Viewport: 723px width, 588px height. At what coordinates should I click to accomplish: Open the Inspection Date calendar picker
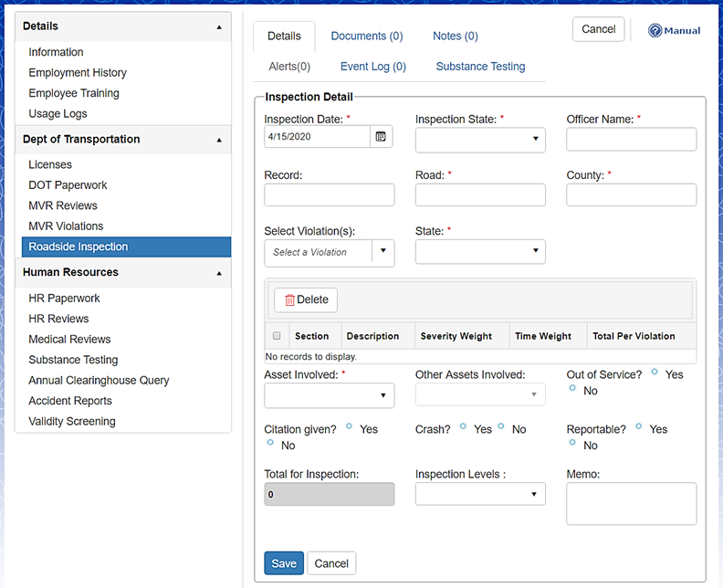(381, 136)
